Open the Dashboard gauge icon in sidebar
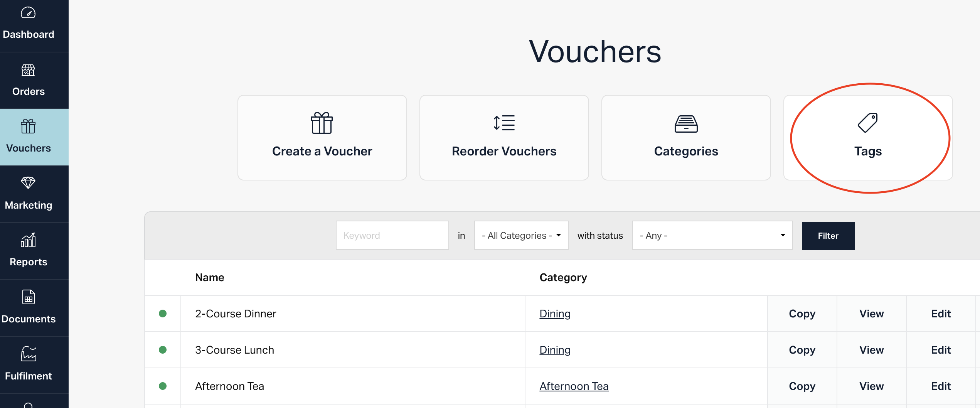 (28, 13)
